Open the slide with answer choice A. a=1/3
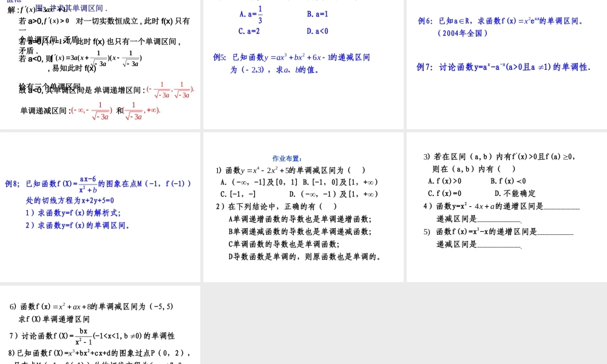This screenshot has width=607, height=364. click(303, 64)
